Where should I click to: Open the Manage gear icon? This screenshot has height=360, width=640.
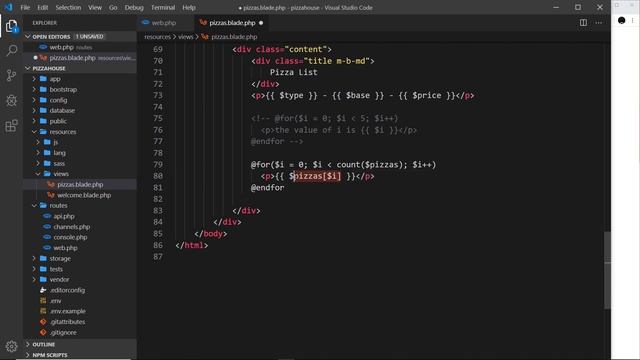[11, 346]
